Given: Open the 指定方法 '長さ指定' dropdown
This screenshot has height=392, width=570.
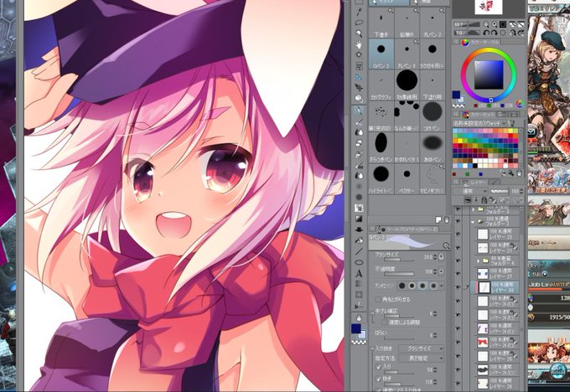Looking at the screenshot, I should (421, 358).
